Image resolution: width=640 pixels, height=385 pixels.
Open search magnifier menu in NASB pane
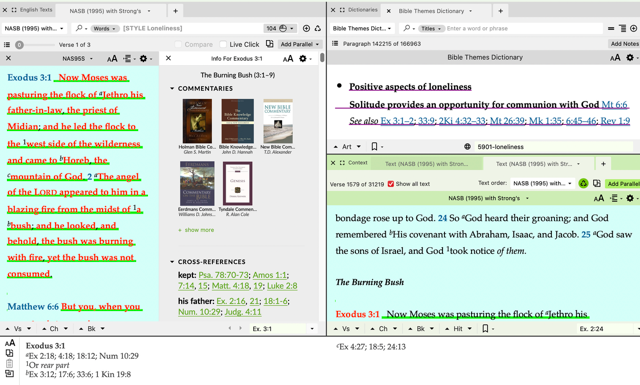pos(80,28)
